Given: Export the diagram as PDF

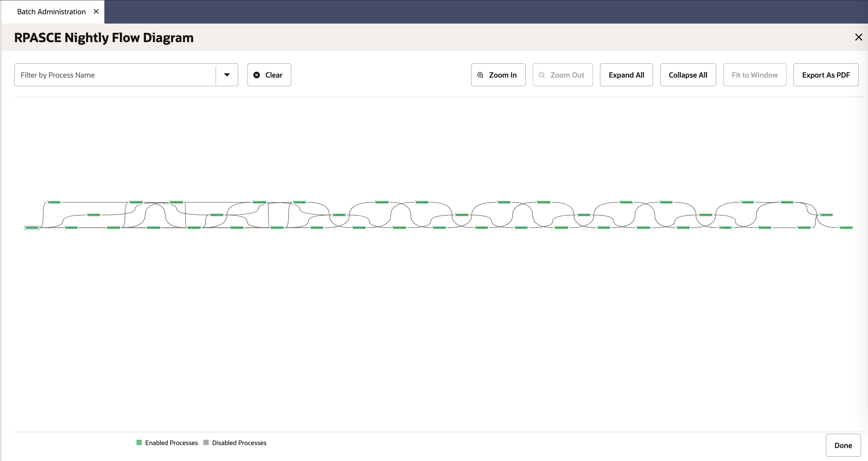Looking at the screenshot, I should [826, 75].
